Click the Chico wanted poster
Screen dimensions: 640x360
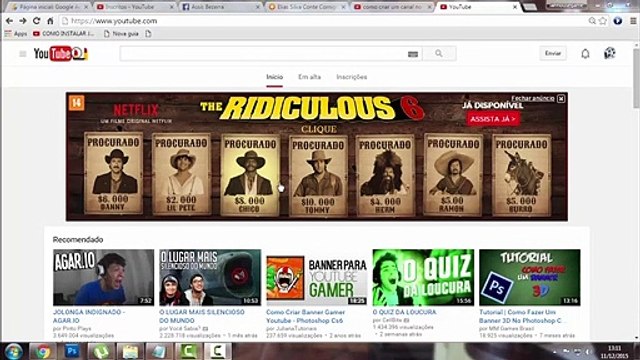(250, 174)
